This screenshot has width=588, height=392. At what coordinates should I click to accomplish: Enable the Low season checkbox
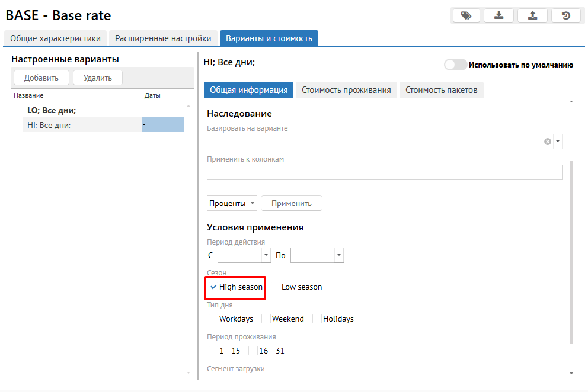pyautogui.click(x=276, y=287)
